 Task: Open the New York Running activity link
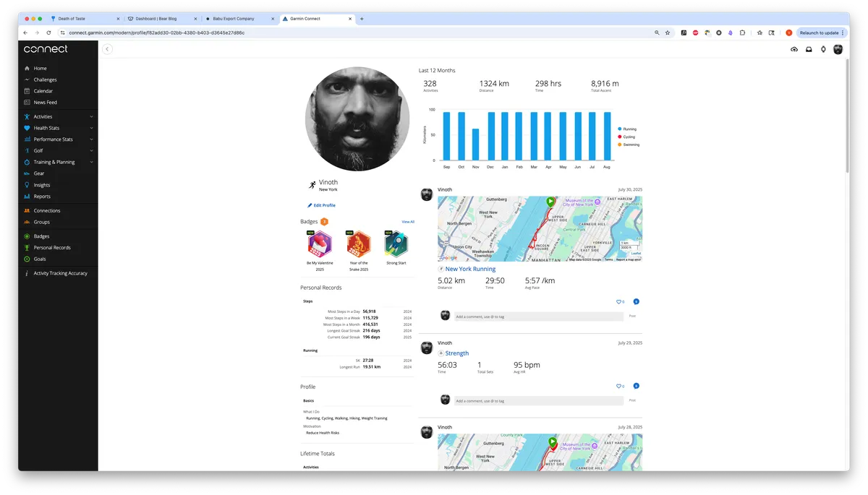point(470,269)
